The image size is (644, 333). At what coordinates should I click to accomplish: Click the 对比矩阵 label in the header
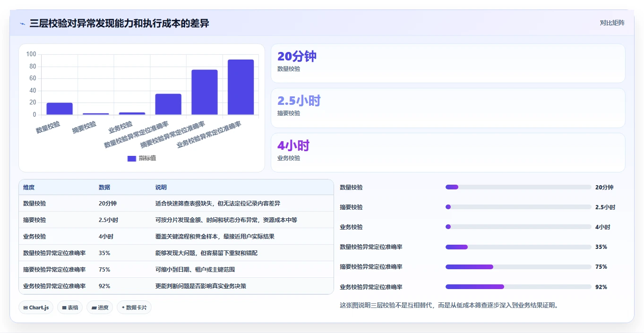pyautogui.click(x=612, y=23)
